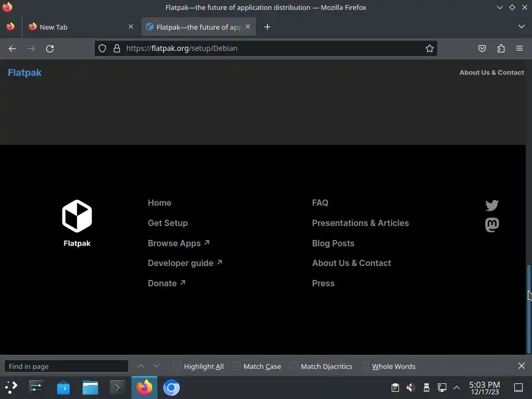This screenshot has width=532, height=399.
Task: Open Donate link
Action: pyautogui.click(x=167, y=283)
